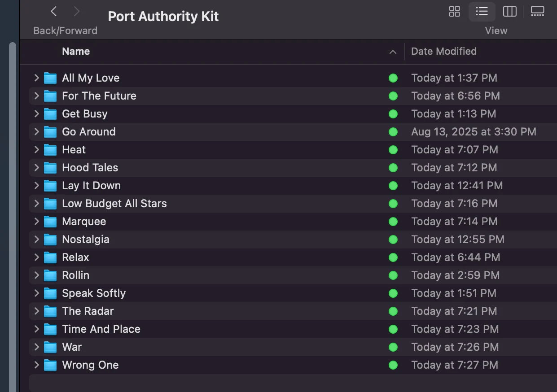Click the green tag on Get Busy
Screen dimensions: 557x392
point(393,114)
